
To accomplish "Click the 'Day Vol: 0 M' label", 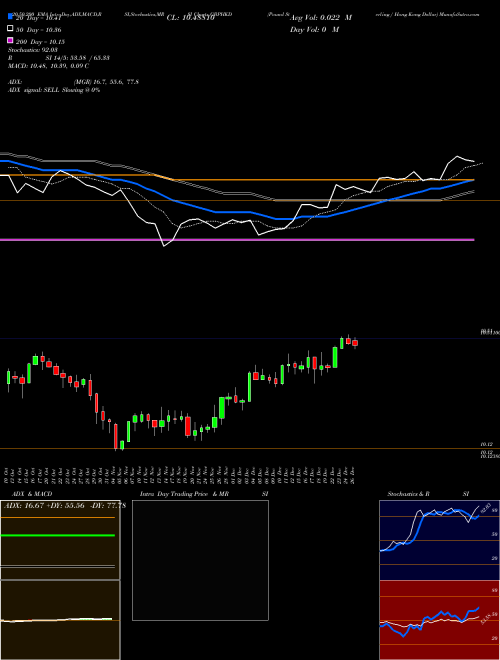I will point(314,29).
